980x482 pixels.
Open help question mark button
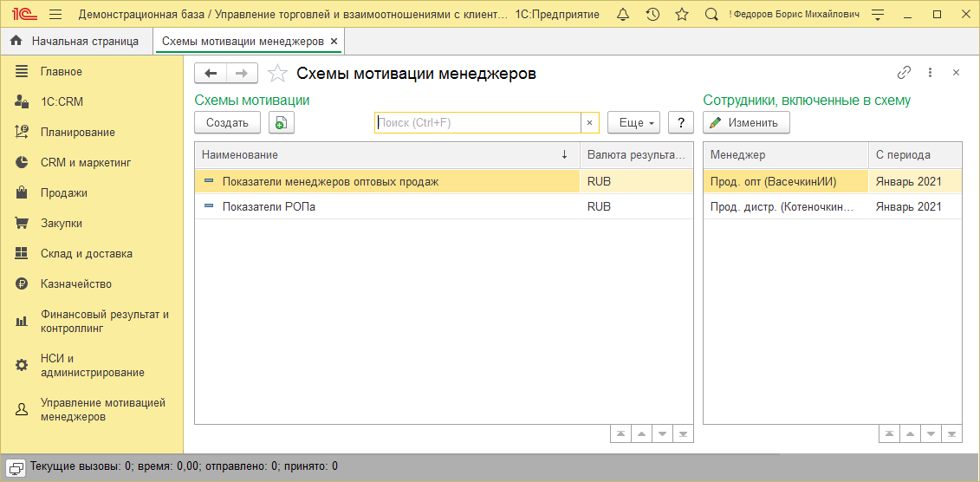click(681, 122)
